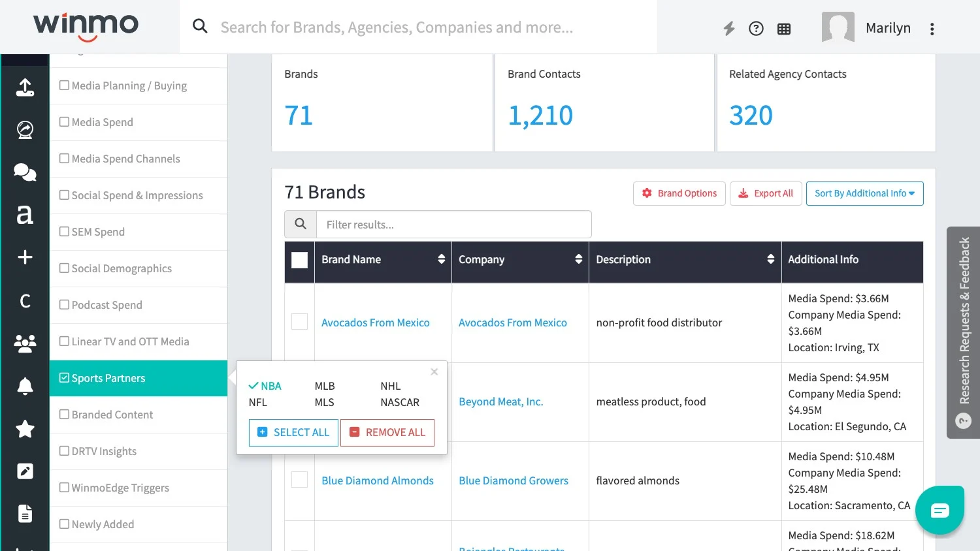The height and width of the screenshot is (551, 980).
Task: Select the DRTV Insights filter
Action: [139, 451]
